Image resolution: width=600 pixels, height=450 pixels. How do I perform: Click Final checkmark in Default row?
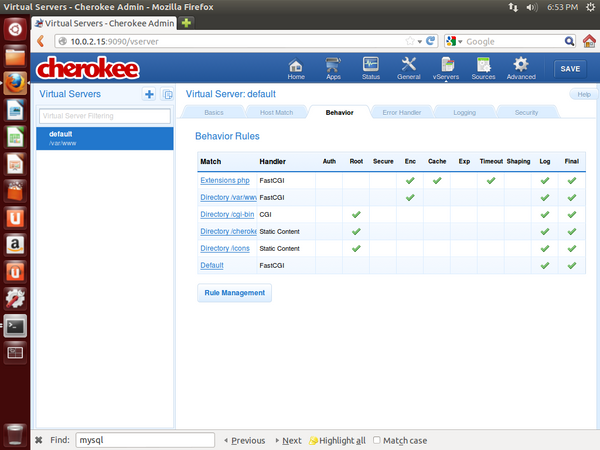[x=572, y=266]
